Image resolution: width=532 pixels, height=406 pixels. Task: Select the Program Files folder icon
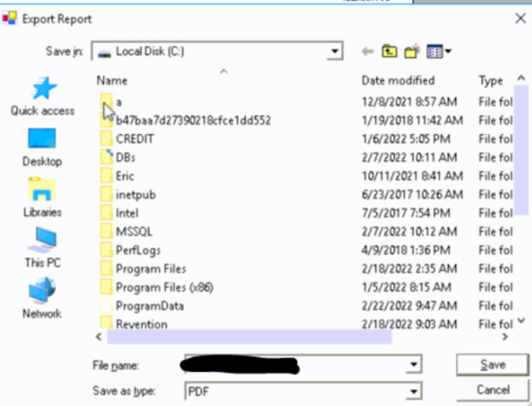click(106, 269)
